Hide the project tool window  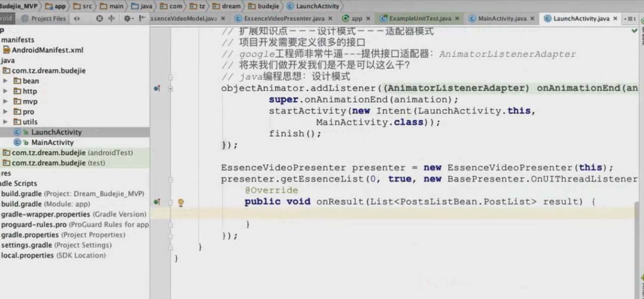pos(142,19)
